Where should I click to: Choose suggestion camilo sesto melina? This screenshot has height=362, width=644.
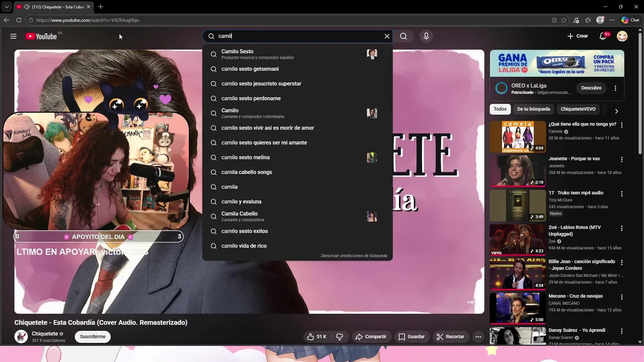(297, 157)
